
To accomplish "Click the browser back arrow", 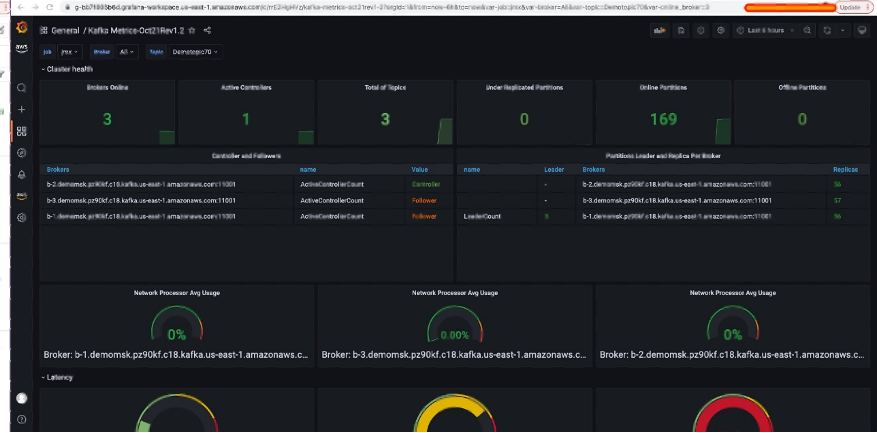I will [x=21, y=7].
